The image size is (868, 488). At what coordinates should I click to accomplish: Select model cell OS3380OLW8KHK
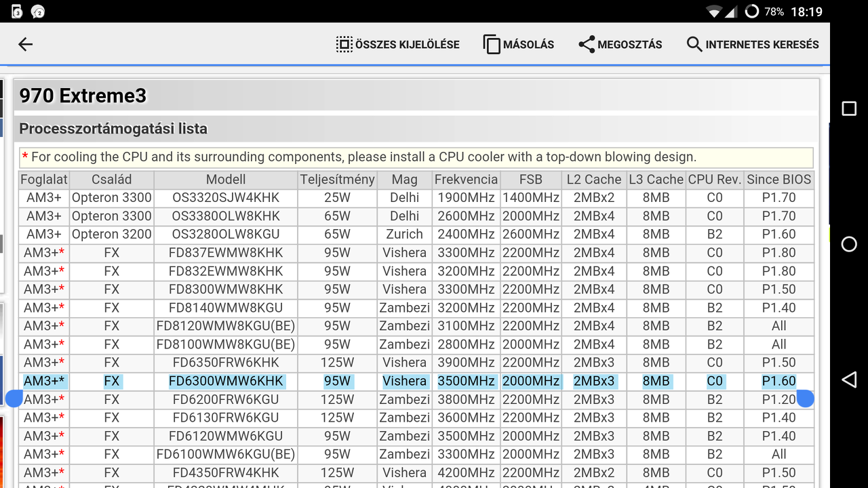point(226,216)
